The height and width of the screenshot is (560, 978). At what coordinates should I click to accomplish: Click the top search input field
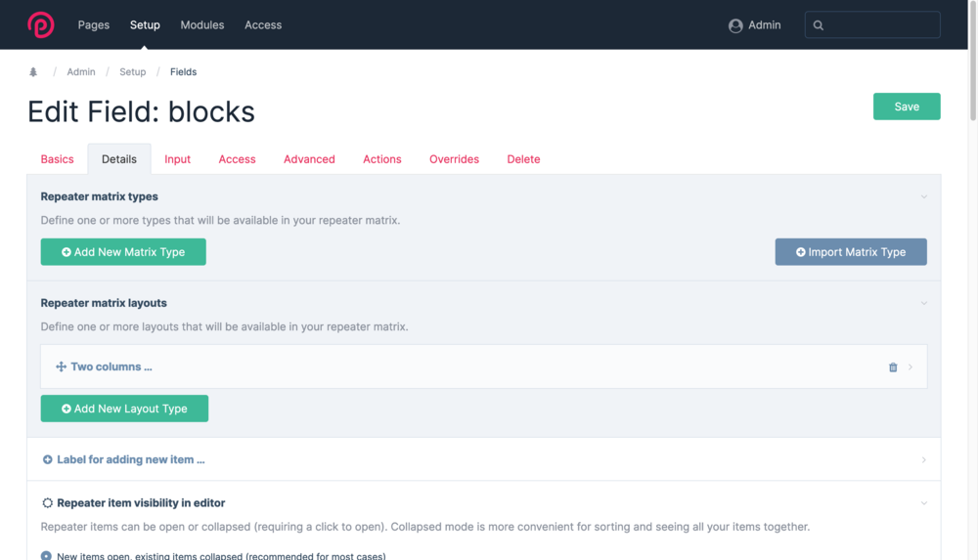click(880, 25)
